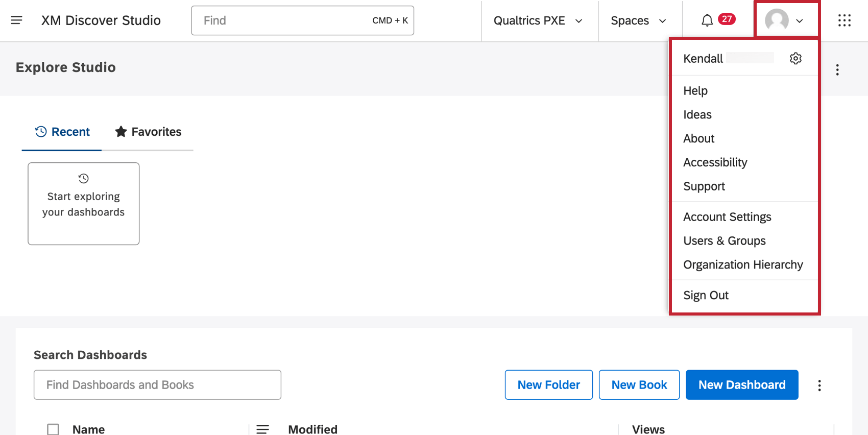
Task: Click the three-dot menu beside New Dashboard
Action: tap(819, 385)
